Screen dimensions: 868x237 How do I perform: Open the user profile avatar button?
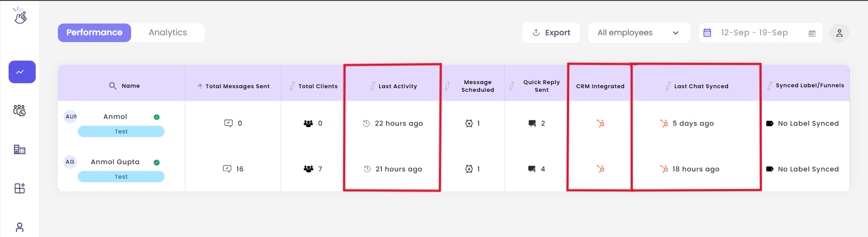(x=840, y=33)
